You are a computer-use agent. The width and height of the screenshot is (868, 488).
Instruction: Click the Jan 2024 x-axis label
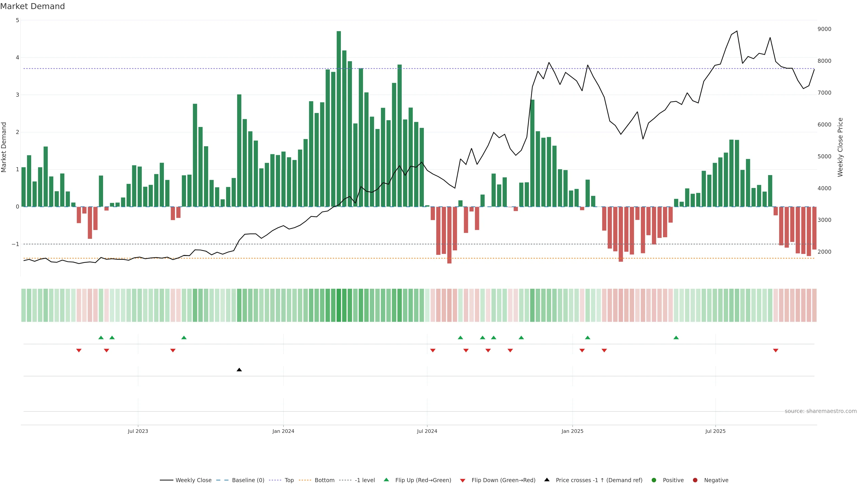point(283,431)
